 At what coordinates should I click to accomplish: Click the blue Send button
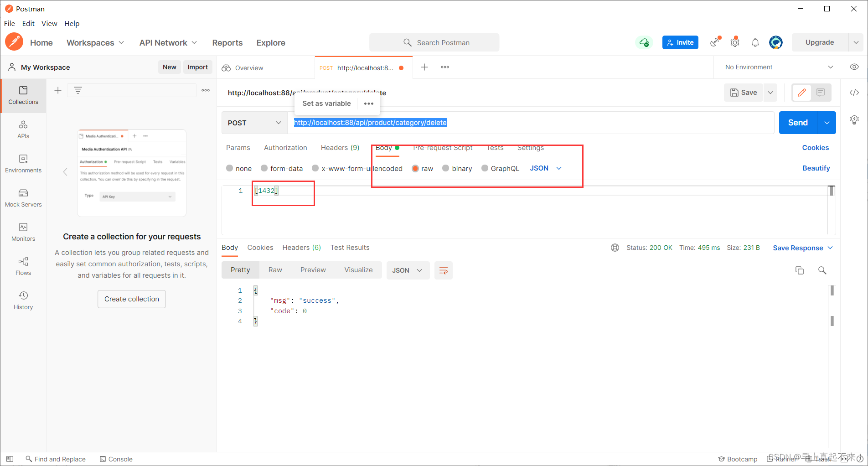coord(798,123)
